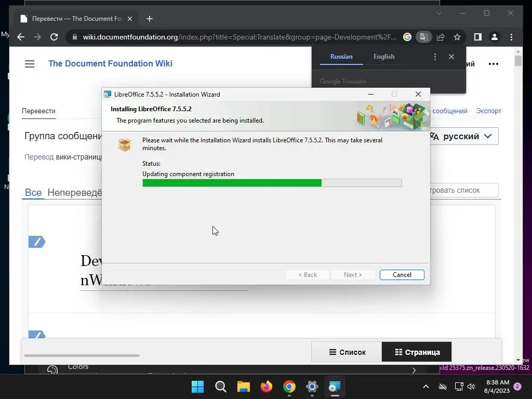Open notification badge in taskbar

coord(517,387)
